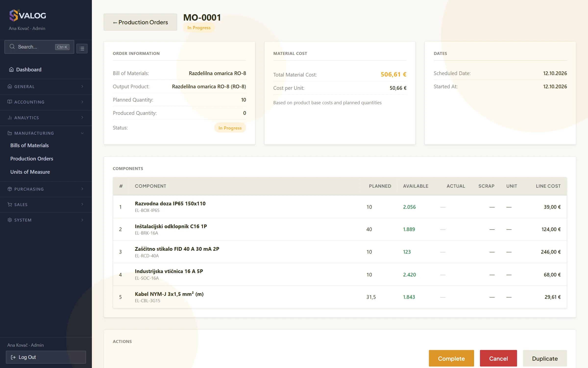
Task: Click the search magnifier icon
Action: coord(12,47)
